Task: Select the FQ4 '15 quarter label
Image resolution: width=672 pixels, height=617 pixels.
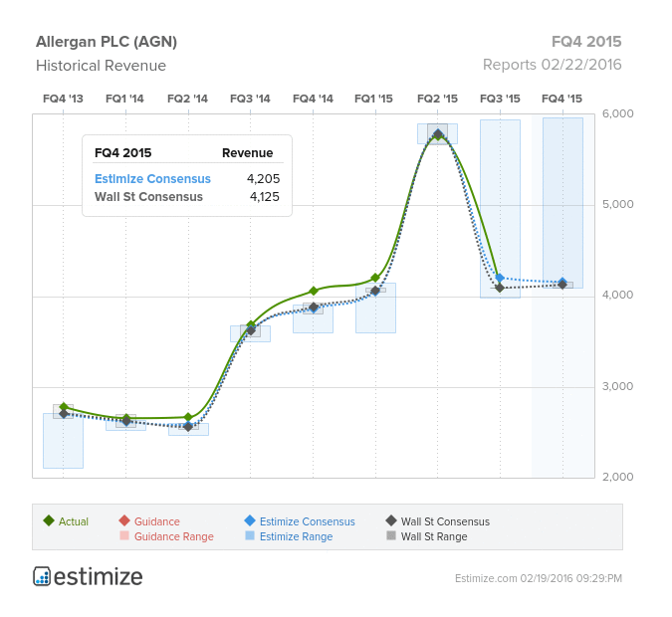Action: pyautogui.click(x=561, y=99)
